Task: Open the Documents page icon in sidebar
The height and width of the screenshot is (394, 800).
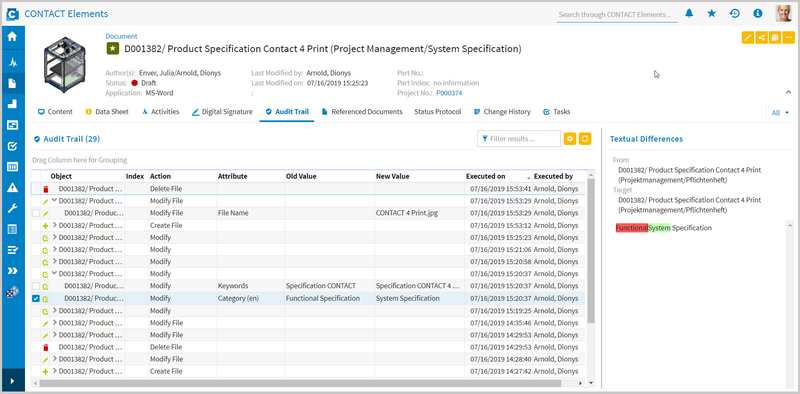Action: (x=12, y=83)
